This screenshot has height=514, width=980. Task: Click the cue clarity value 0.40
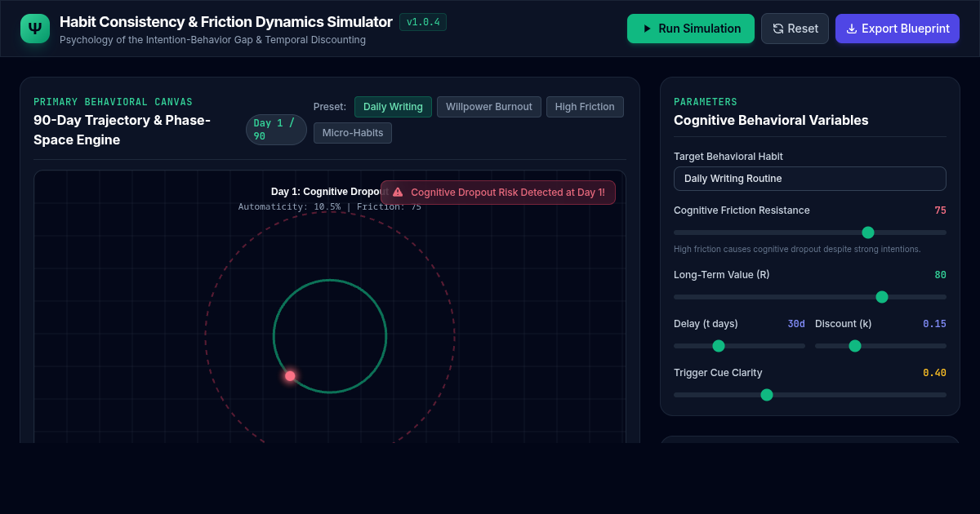(934, 373)
